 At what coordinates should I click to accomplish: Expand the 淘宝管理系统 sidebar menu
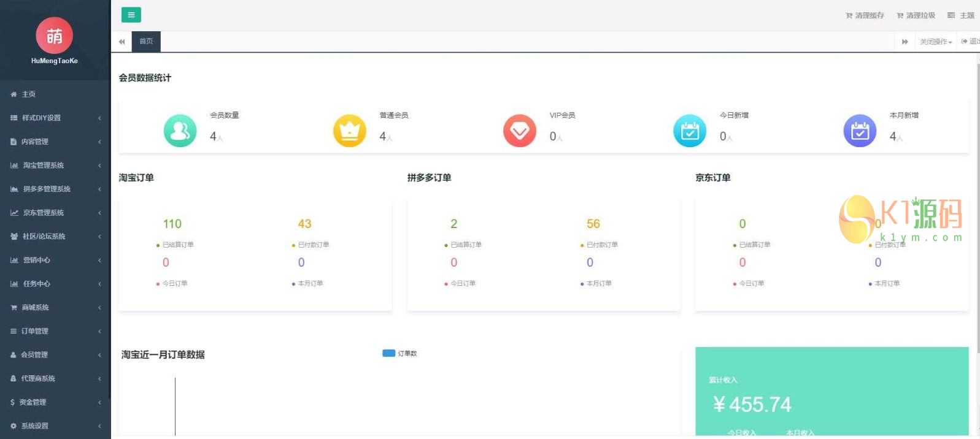point(54,166)
